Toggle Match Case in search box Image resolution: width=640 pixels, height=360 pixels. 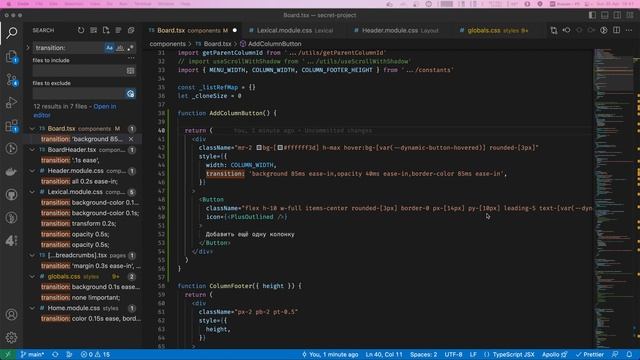click(109, 48)
